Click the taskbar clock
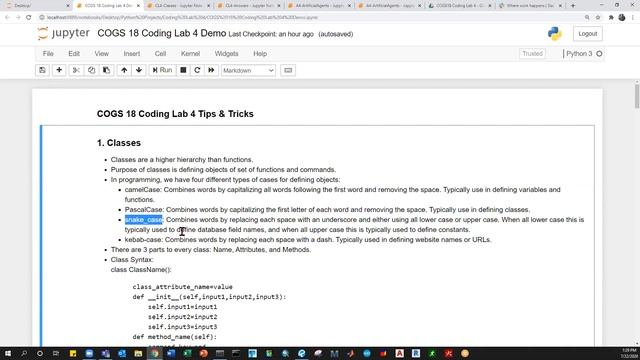Viewport: 640px width, 360px height. 629,353
